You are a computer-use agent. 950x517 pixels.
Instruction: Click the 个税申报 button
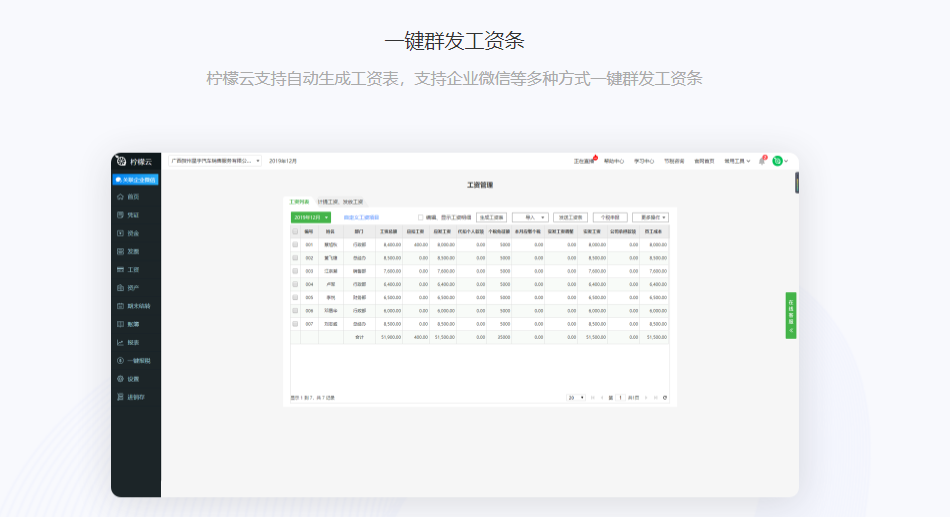[610, 218]
